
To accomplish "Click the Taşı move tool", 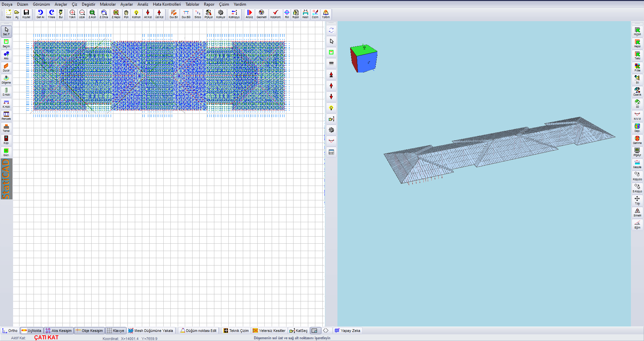I will 637,200.
